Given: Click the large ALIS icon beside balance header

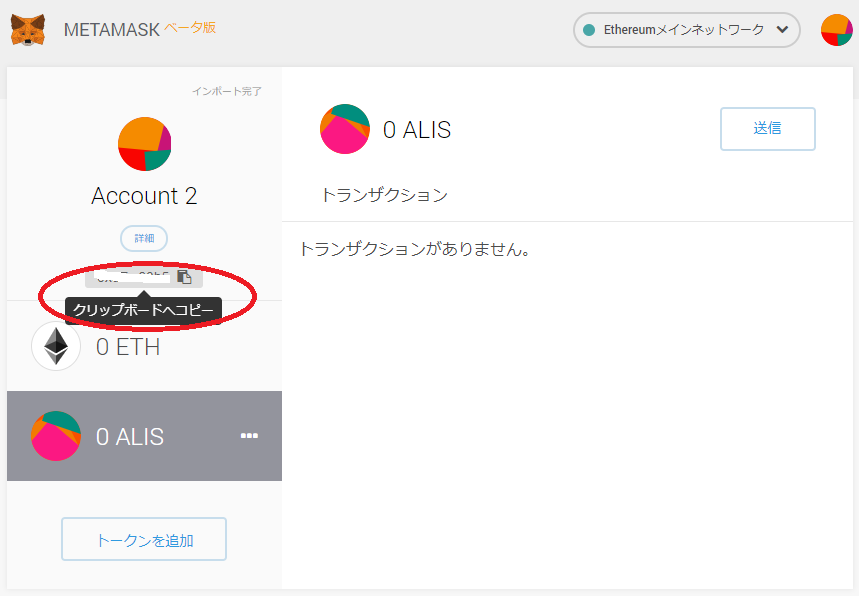Looking at the screenshot, I should coord(345,129).
